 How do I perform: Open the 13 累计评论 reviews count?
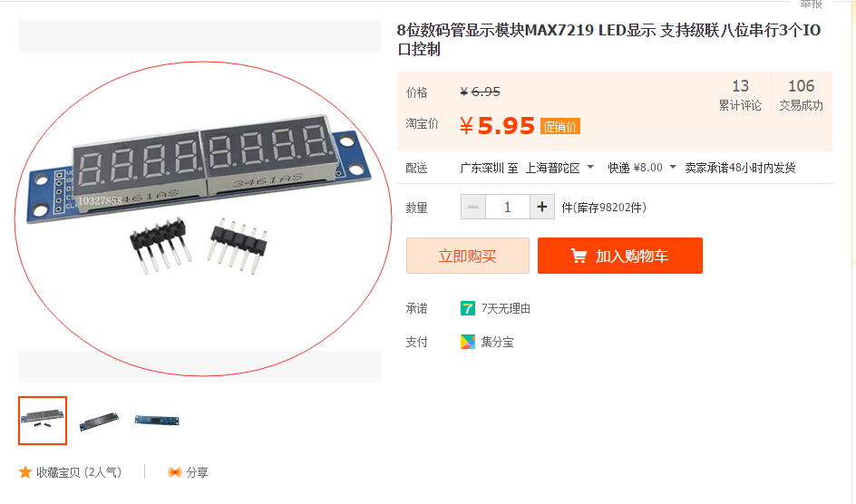(740, 95)
